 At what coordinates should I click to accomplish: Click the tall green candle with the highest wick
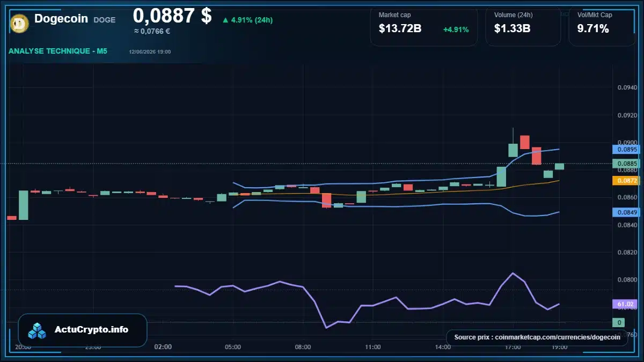tap(513, 150)
